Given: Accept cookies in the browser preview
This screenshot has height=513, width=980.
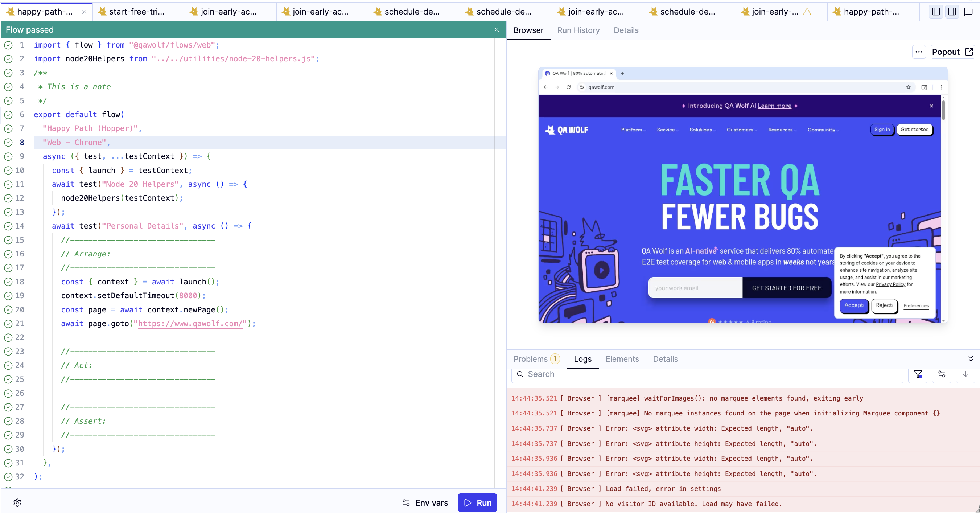Looking at the screenshot, I should click(854, 306).
